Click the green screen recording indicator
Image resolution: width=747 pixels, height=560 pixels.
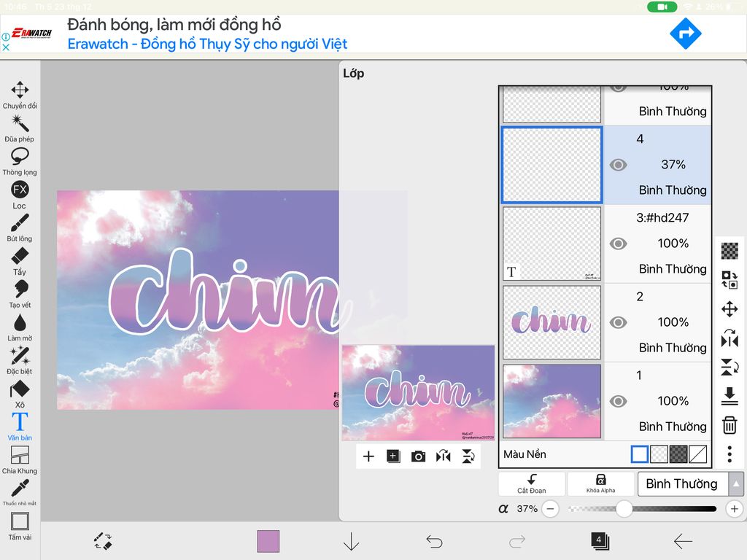coord(662,7)
